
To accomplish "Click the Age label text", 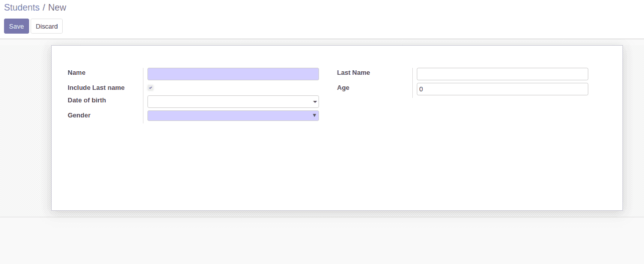I will click(343, 88).
